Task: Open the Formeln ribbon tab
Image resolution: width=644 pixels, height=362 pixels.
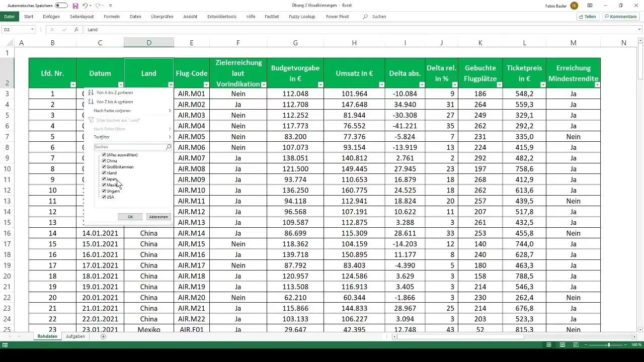Action: point(112,17)
